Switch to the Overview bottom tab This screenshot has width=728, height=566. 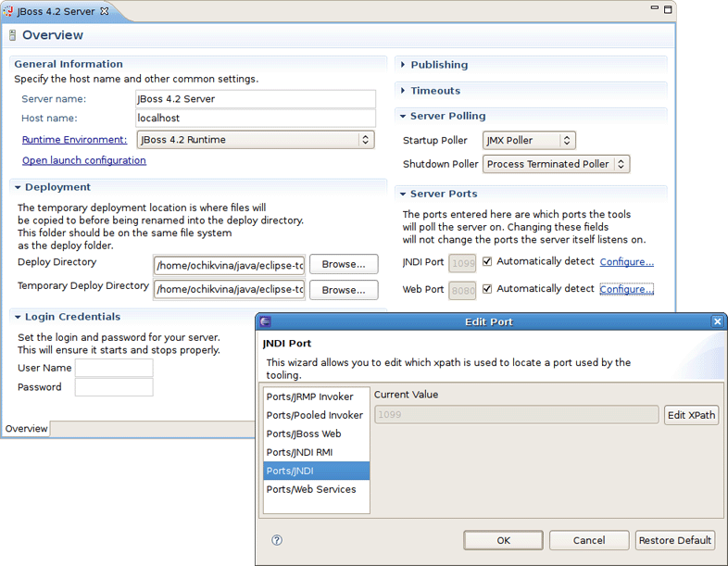pos(27,428)
